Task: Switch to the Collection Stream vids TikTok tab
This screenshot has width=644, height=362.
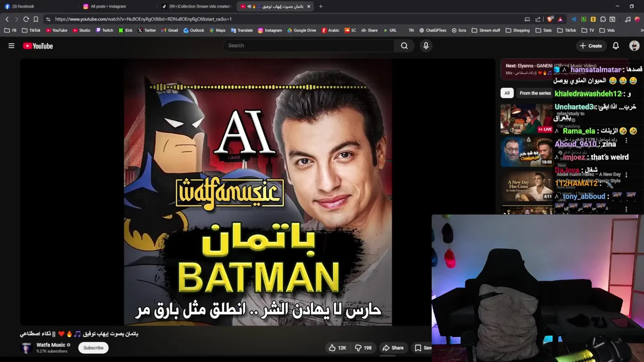Action: click(197, 7)
